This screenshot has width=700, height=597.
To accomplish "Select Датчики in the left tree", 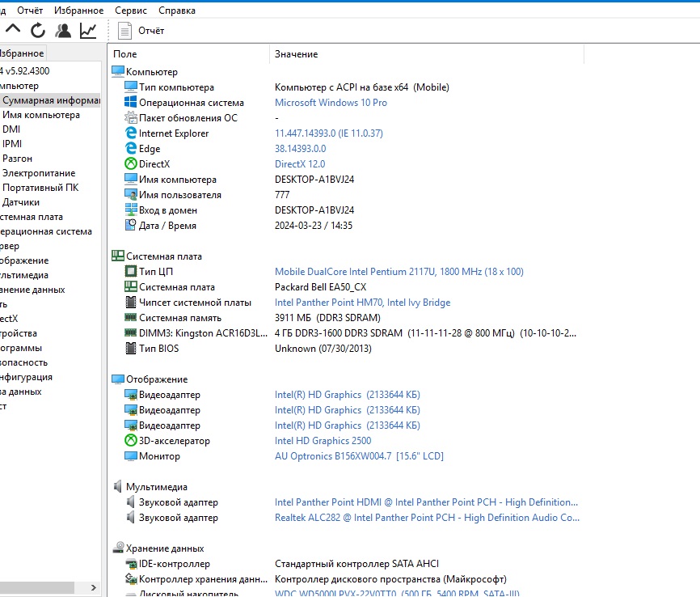I will [21, 202].
